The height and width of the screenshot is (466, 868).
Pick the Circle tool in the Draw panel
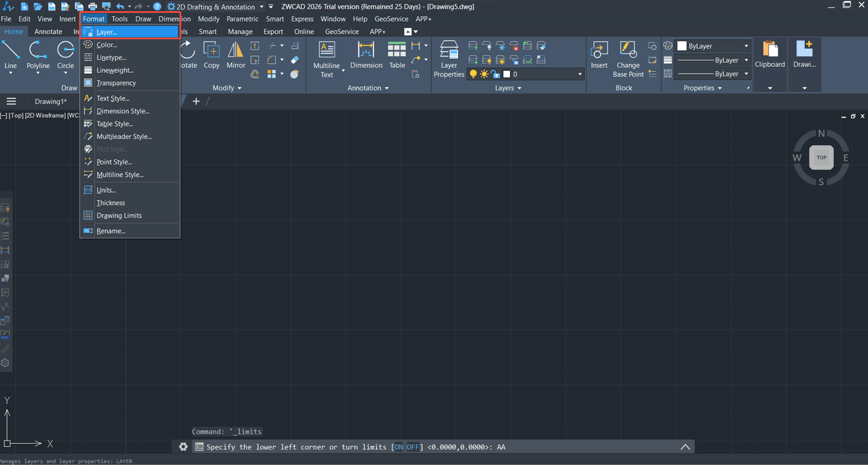pos(66,56)
